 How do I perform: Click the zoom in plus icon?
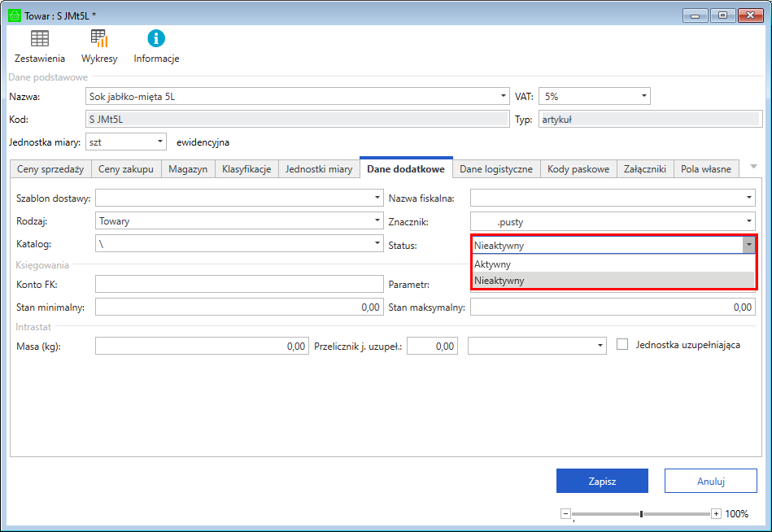click(716, 514)
